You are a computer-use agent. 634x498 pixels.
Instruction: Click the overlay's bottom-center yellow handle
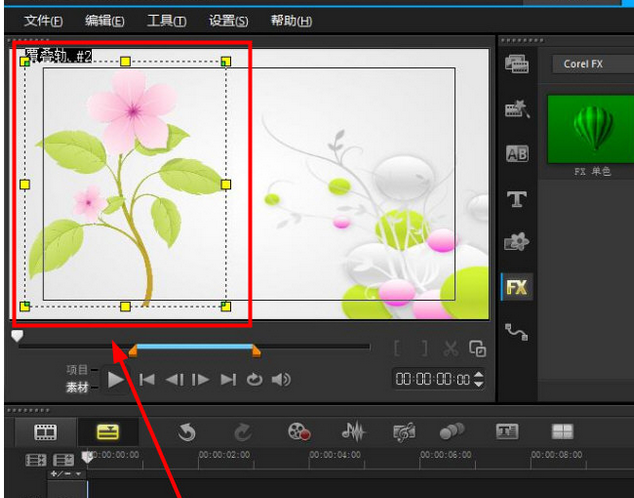[x=125, y=307]
